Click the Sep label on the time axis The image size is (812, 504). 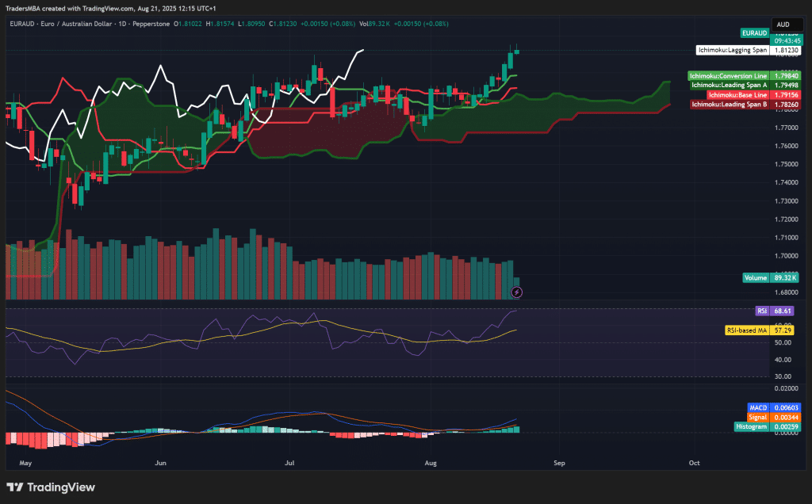click(x=558, y=463)
